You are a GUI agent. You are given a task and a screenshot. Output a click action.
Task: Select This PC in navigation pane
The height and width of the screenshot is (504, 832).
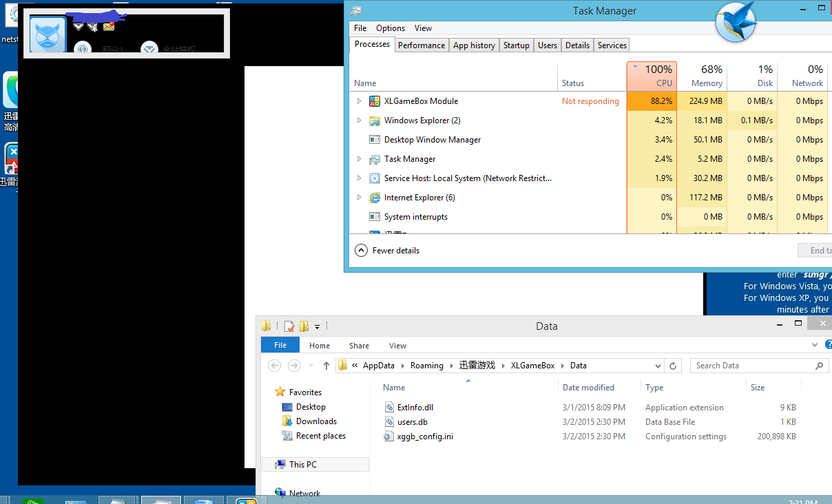click(x=315, y=465)
